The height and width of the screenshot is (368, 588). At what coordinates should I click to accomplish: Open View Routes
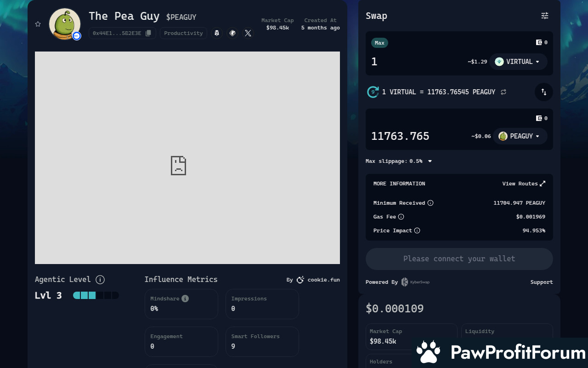pos(524,184)
